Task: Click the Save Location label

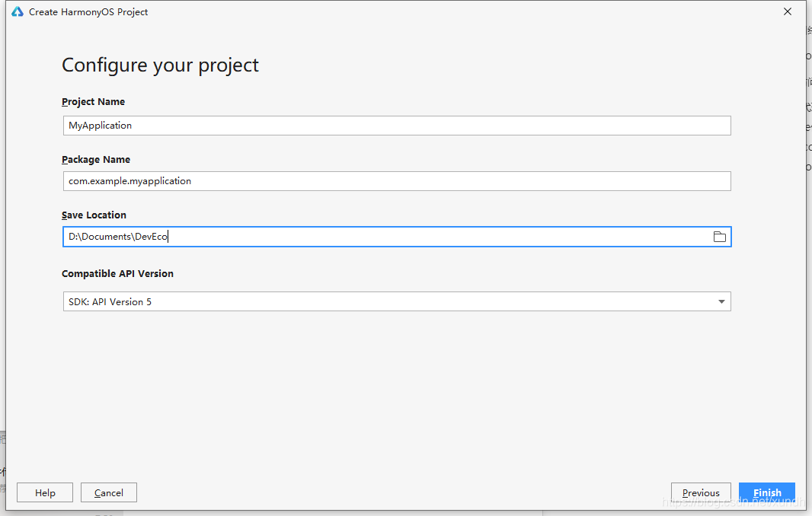Action: pos(94,215)
